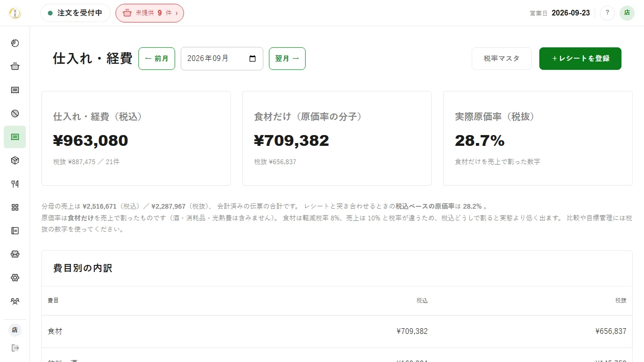Click the 店 avatar in the sidebar bottom
This screenshot has height=362, width=644.
pos(15,330)
